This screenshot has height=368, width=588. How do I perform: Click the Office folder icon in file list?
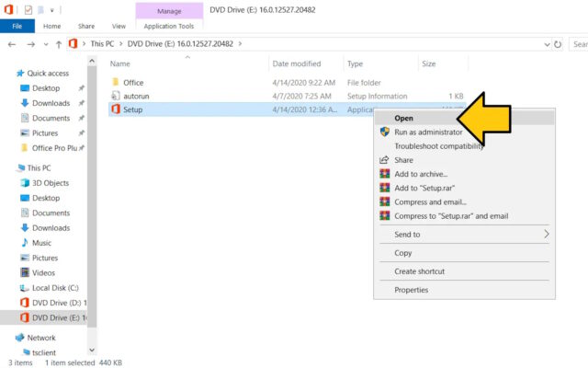pos(116,82)
